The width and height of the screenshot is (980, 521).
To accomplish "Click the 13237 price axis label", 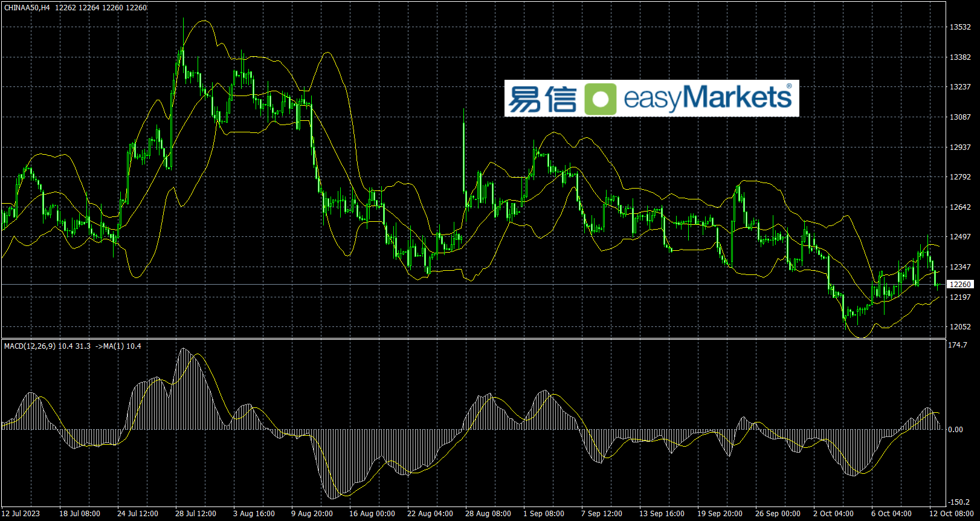I will pyautogui.click(x=960, y=87).
